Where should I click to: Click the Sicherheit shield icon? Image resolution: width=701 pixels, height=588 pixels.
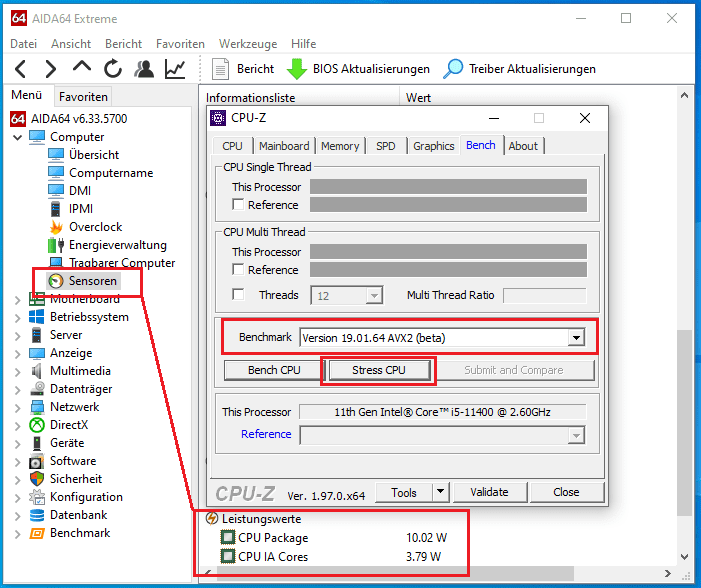(x=37, y=478)
